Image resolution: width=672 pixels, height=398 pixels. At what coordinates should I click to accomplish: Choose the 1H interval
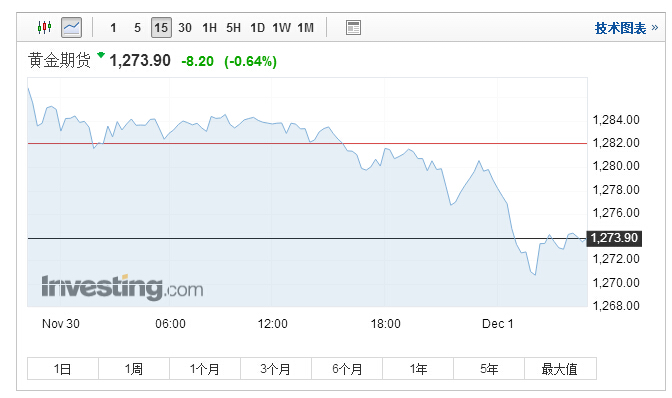click(209, 28)
